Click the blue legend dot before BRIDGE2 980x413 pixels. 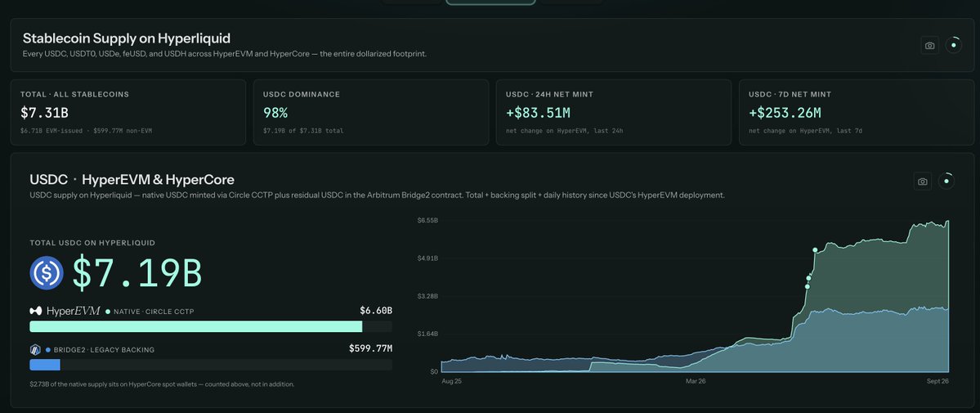(48, 350)
